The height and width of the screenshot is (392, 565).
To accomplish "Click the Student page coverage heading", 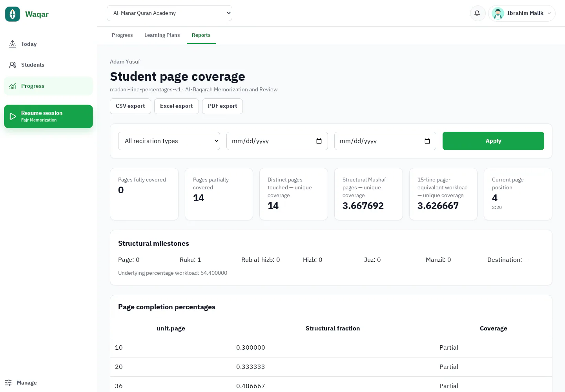I will [177, 76].
